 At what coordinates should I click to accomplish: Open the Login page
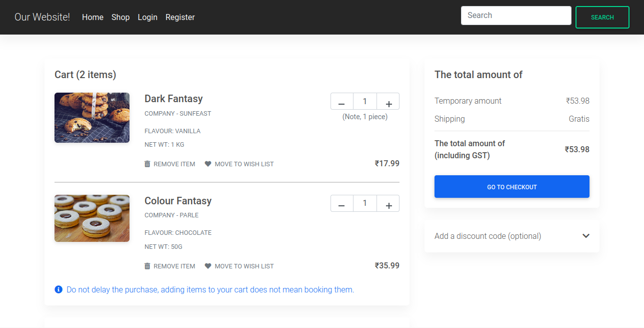[x=147, y=17]
